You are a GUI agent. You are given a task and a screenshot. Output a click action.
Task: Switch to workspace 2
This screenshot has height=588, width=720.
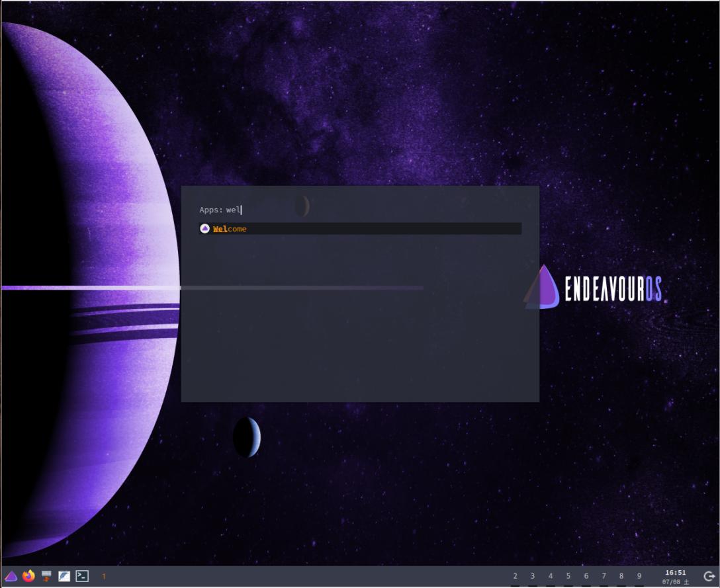(516, 576)
